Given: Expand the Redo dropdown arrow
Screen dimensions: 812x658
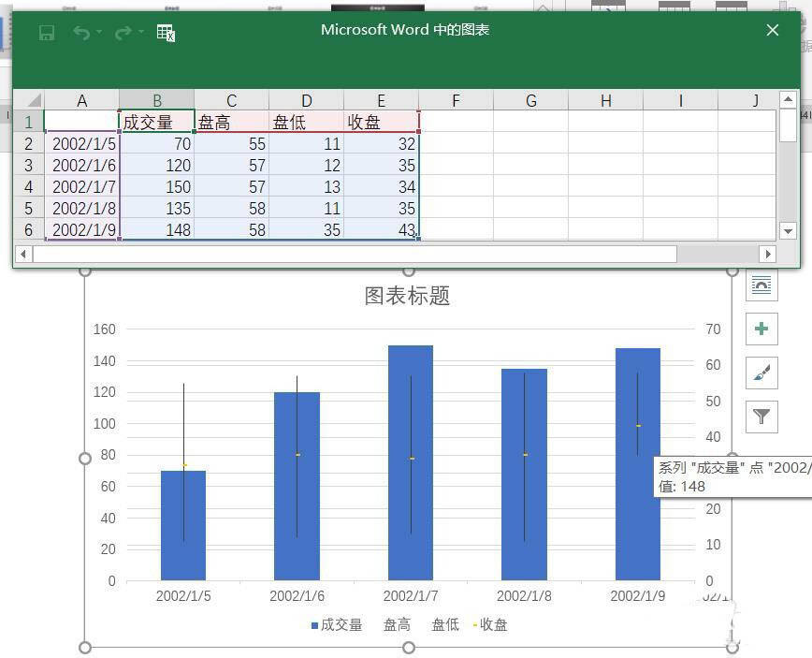Looking at the screenshot, I should [x=140, y=29].
